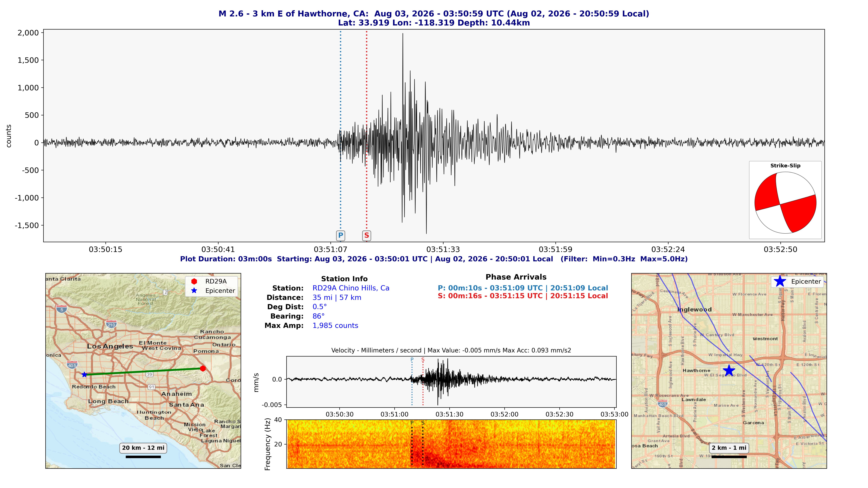
Task: Click the Interstate 405 shield on the regional map
Action: [x=72, y=365]
